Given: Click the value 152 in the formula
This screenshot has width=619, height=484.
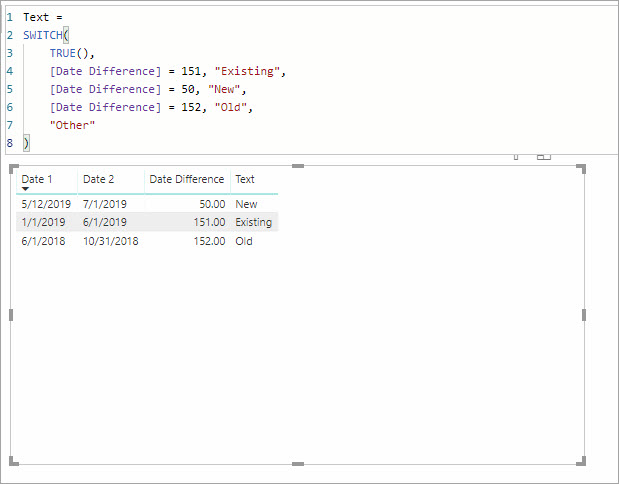Looking at the screenshot, I should [191, 107].
